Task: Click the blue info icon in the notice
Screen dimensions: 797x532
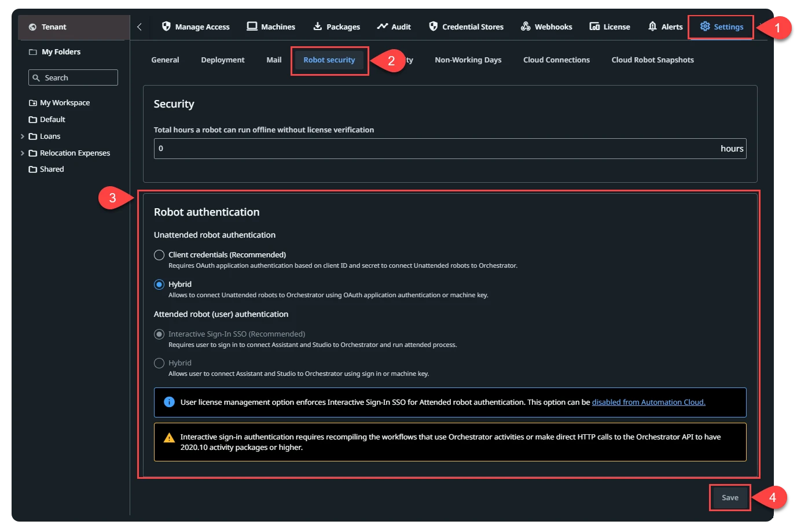Action: [169, 402]
